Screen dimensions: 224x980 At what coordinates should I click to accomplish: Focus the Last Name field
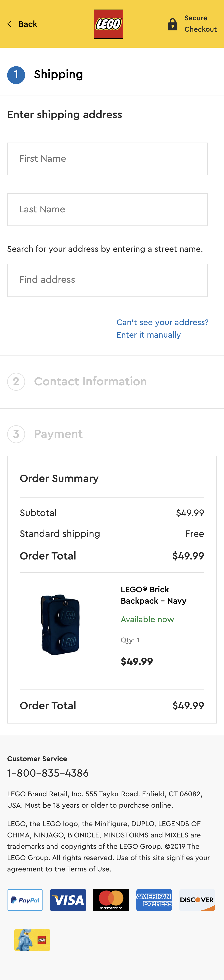point(108,210)
